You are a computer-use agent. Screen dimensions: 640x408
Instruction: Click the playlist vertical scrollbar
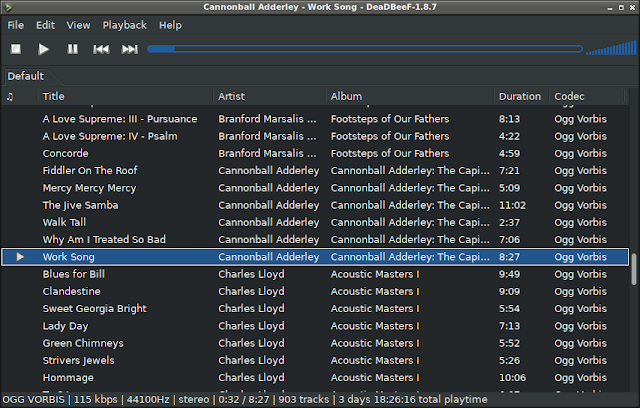(633, 269)
